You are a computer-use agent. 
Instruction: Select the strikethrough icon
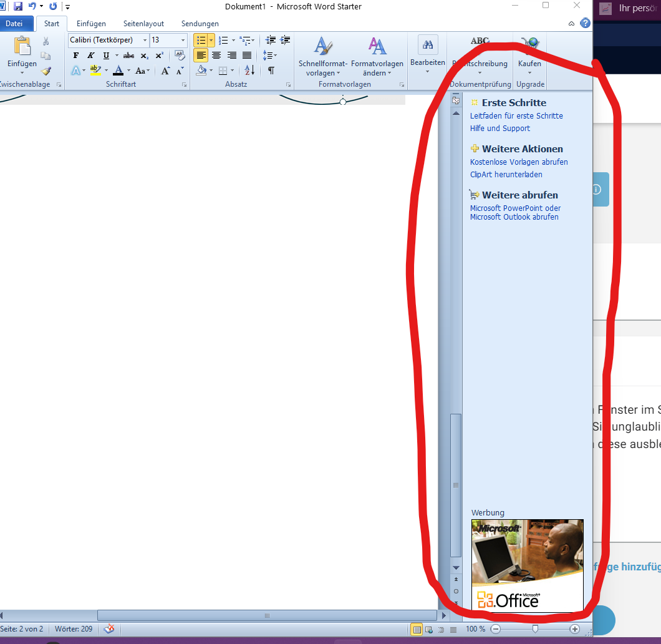point(128,55)
